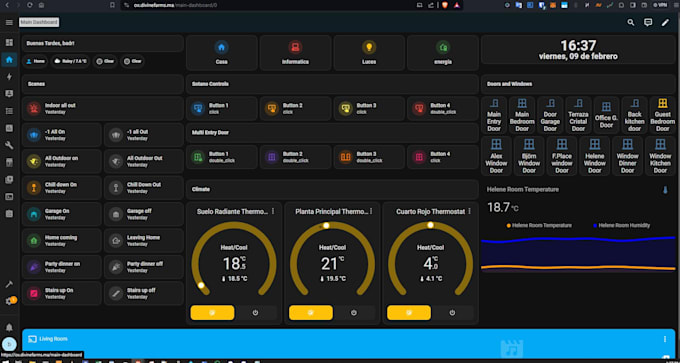Click the 16:37 clock card
Viewport: 680px width, 363px height.
pos(578,50)
